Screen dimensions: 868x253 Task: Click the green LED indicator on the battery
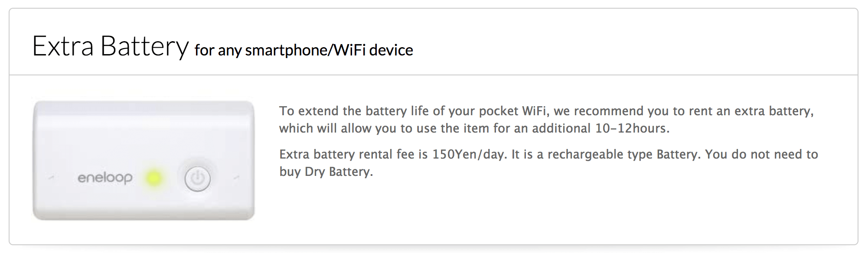[x=154, y=178]
